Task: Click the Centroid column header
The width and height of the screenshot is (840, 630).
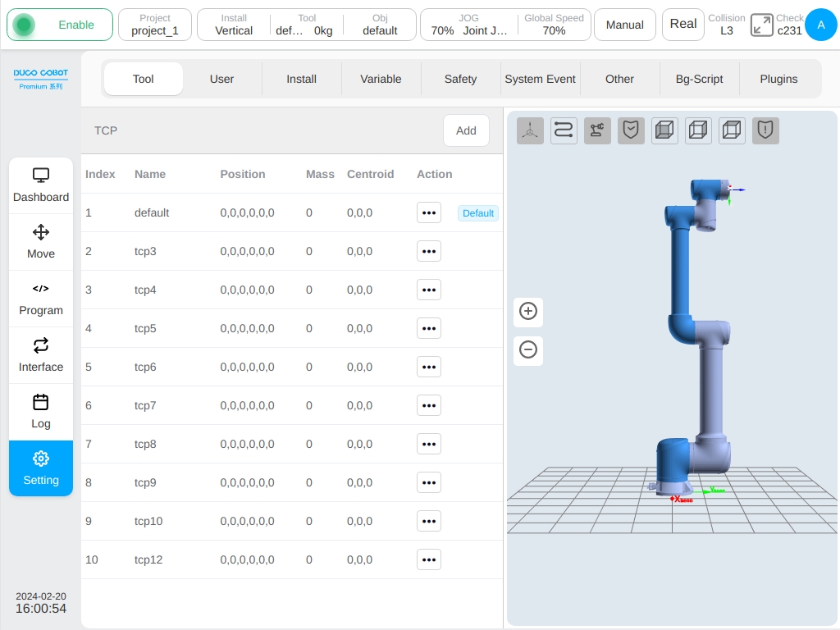Action: tap(370, 174)
